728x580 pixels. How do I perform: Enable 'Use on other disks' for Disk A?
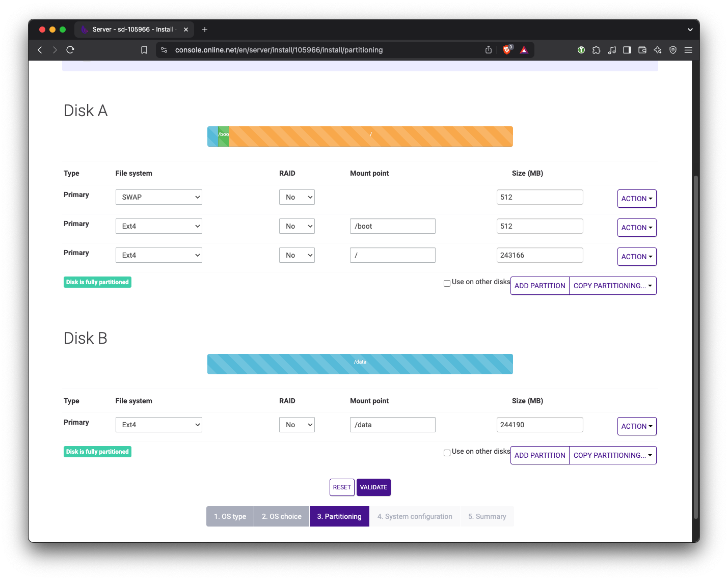coord(447,283)
